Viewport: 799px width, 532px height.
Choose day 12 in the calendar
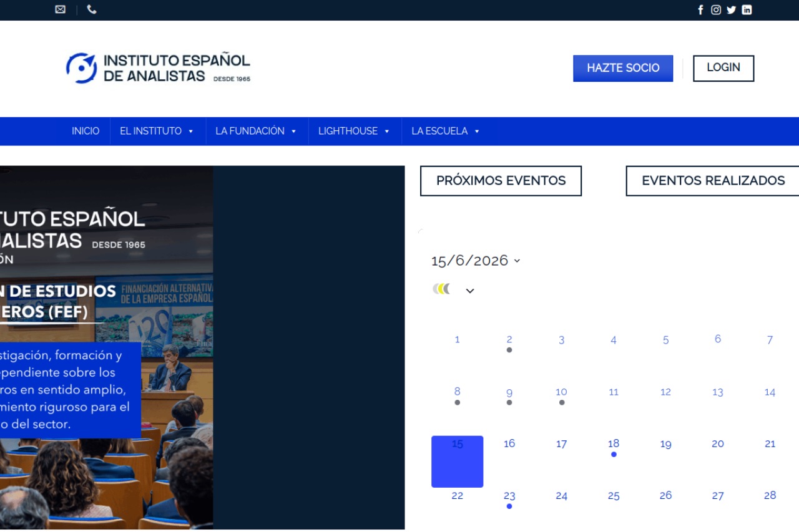tap(666, 392)
